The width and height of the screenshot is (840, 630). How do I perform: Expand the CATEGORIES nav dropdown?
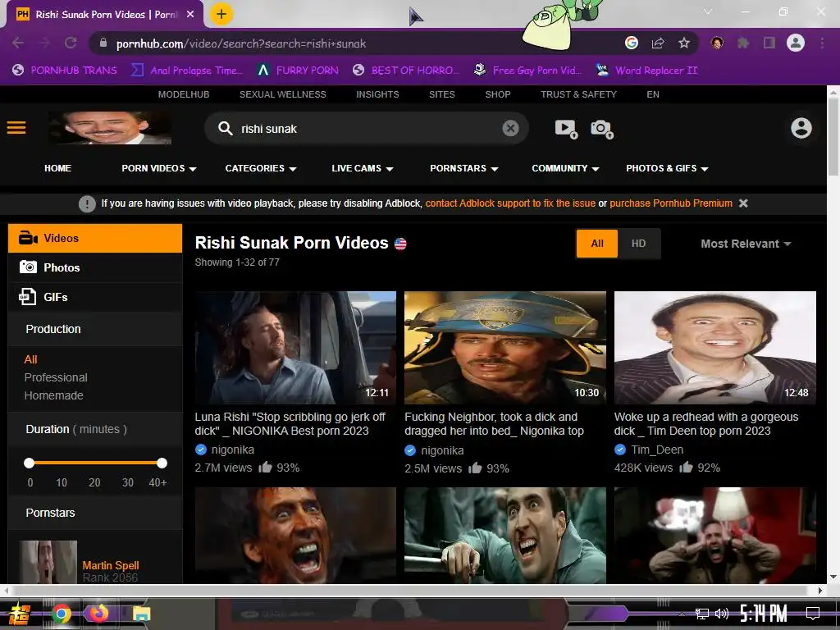pyautogui.click(x=260, y=168)
